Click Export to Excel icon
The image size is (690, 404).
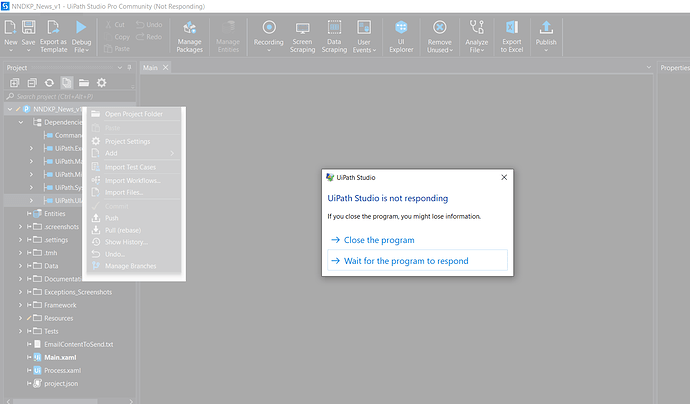512,27
